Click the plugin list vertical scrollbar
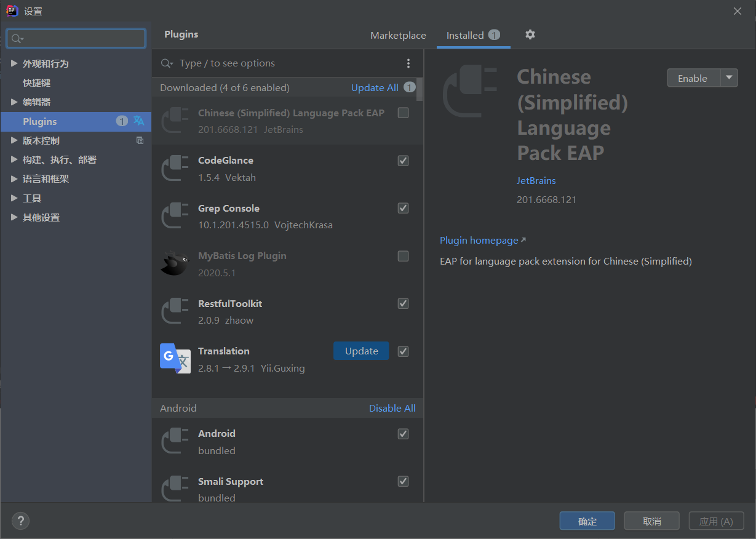The image size is (756, 539). coord(420,89)
